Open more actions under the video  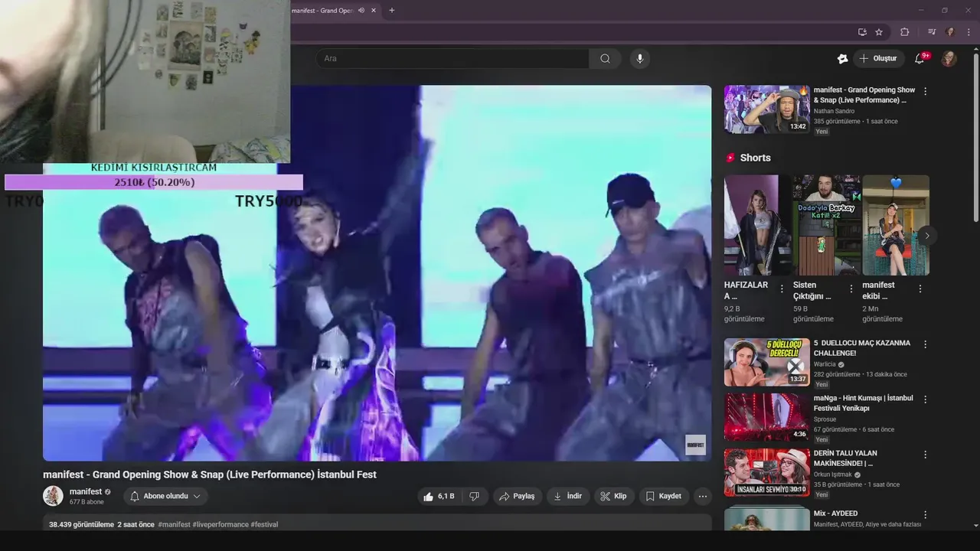click(703, 496)
